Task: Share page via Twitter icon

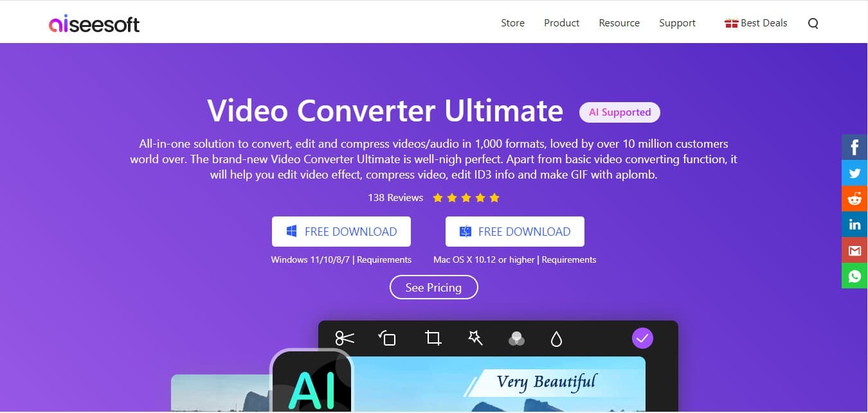Action: pos(854,173)
